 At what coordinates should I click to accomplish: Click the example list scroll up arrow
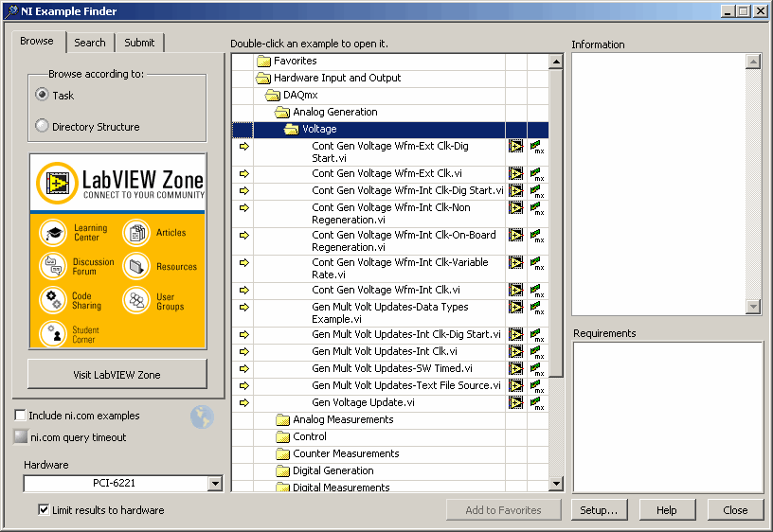coord(556,62)
